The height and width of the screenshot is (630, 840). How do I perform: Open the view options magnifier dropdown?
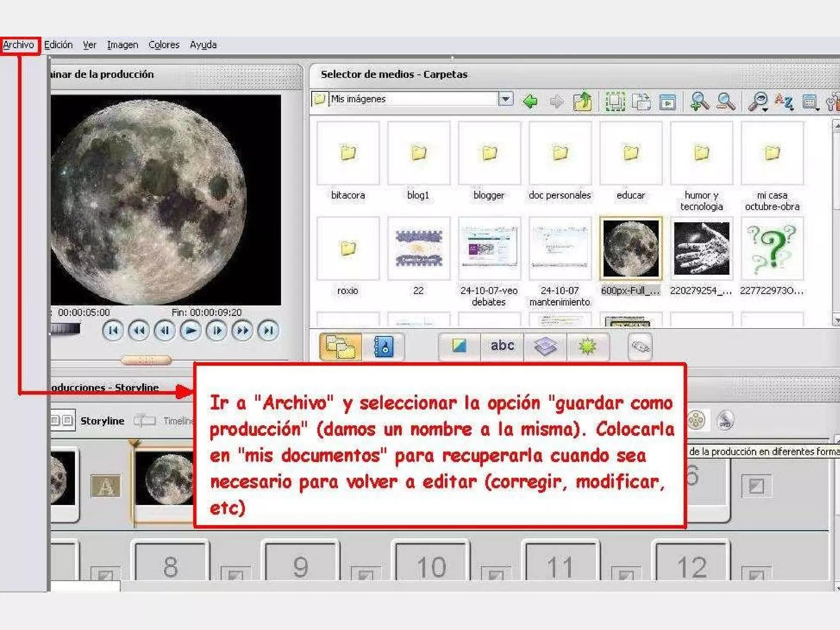click(x=758, y=101)
